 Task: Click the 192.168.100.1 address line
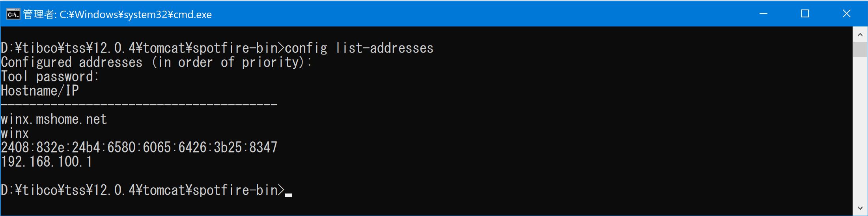point(47,162)
